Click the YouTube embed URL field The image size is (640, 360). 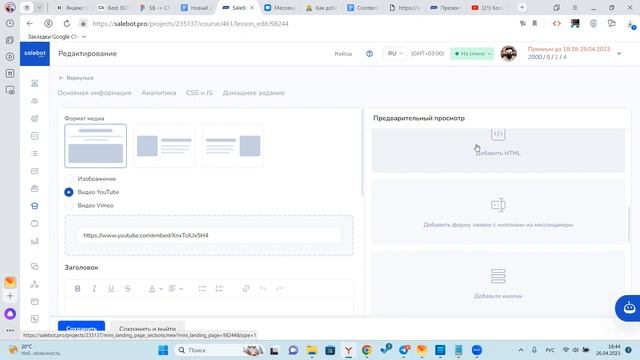[x=209, y=236]
